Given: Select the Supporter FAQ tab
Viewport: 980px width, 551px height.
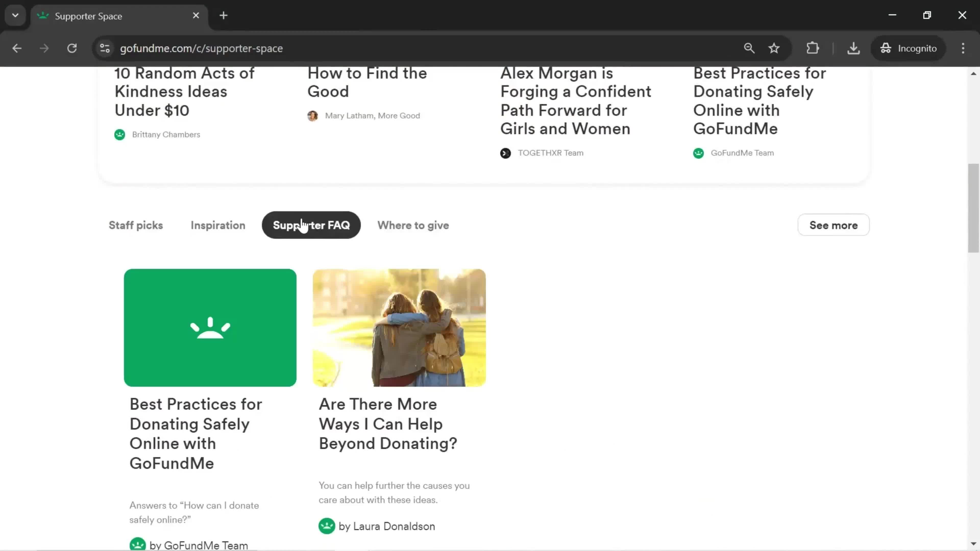Looking at the screenshot, I should (x=311, y=225).
